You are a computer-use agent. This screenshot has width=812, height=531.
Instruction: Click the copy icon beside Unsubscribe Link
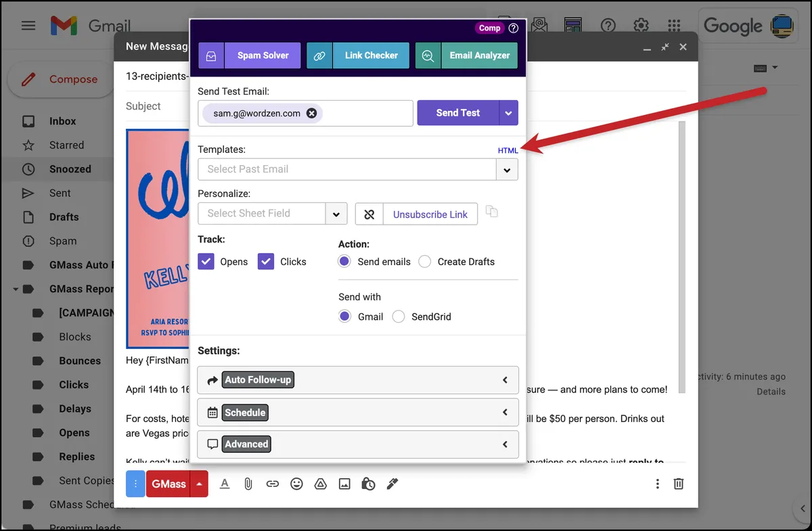(492, 212)
